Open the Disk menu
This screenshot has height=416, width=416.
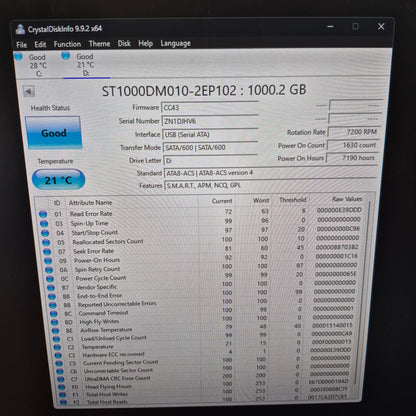[124, 43]
